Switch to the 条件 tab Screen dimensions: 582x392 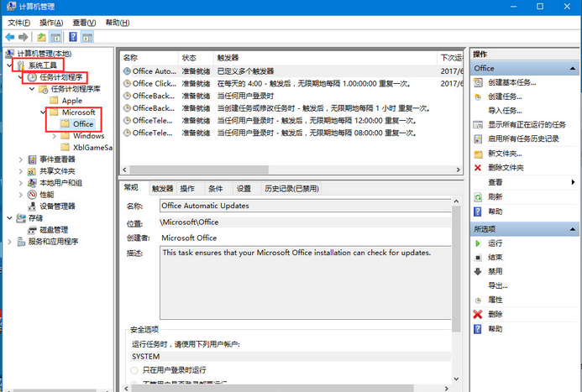pos(215,189)
